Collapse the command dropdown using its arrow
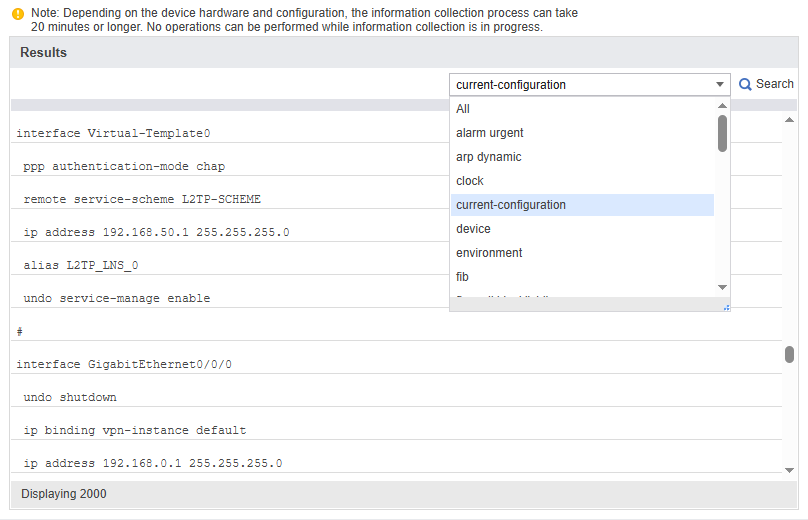The image size is (808, 520). click(719, 85)
